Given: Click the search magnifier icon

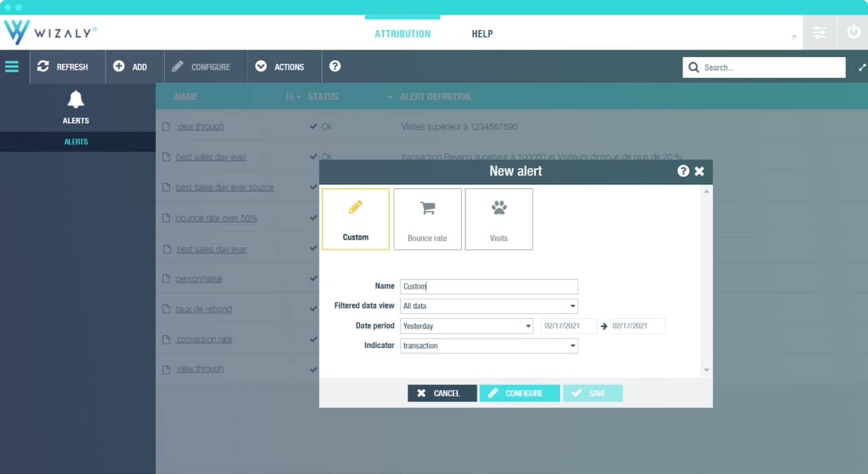Looking at the screenshot, I should point(693,68).
